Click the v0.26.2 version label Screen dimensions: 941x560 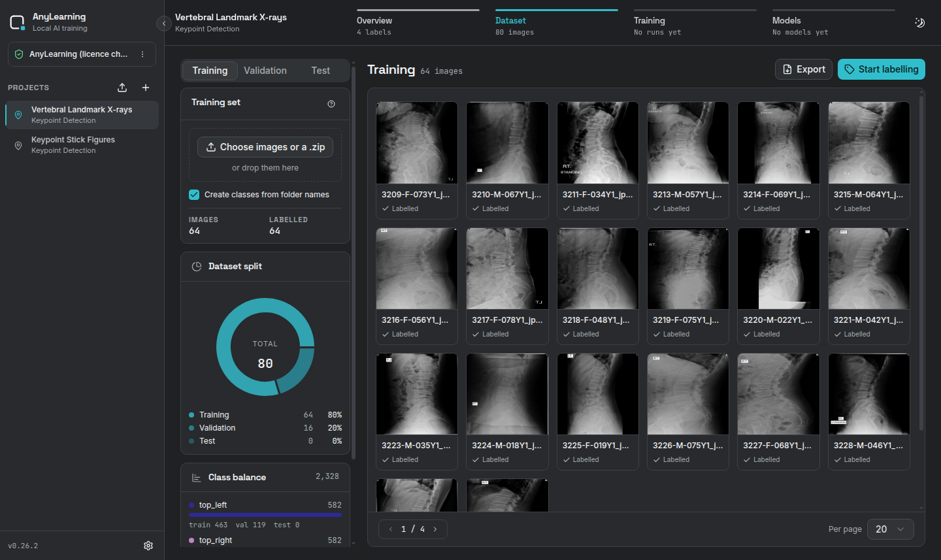click(23, 546)
